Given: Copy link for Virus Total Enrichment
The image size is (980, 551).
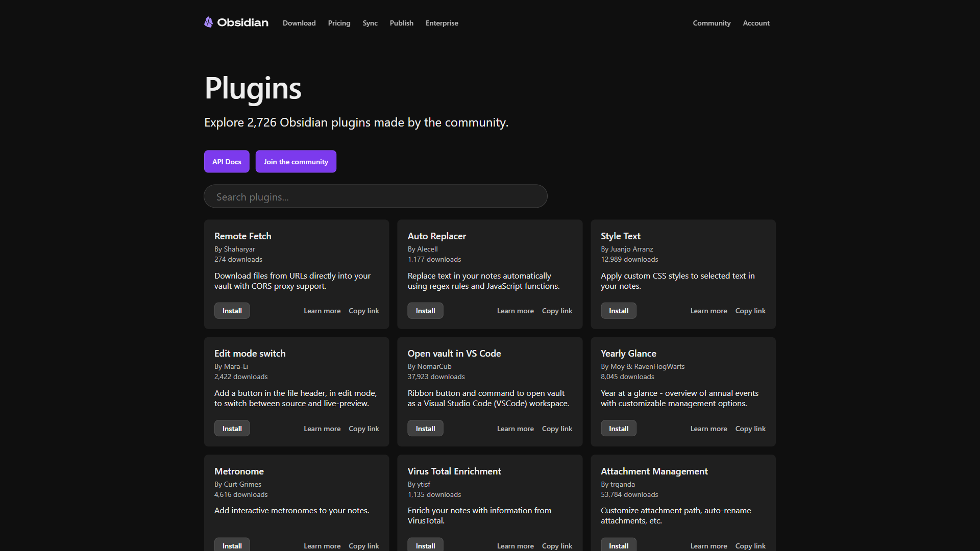Looking at the screenshot, I should (x=557, y=546).
